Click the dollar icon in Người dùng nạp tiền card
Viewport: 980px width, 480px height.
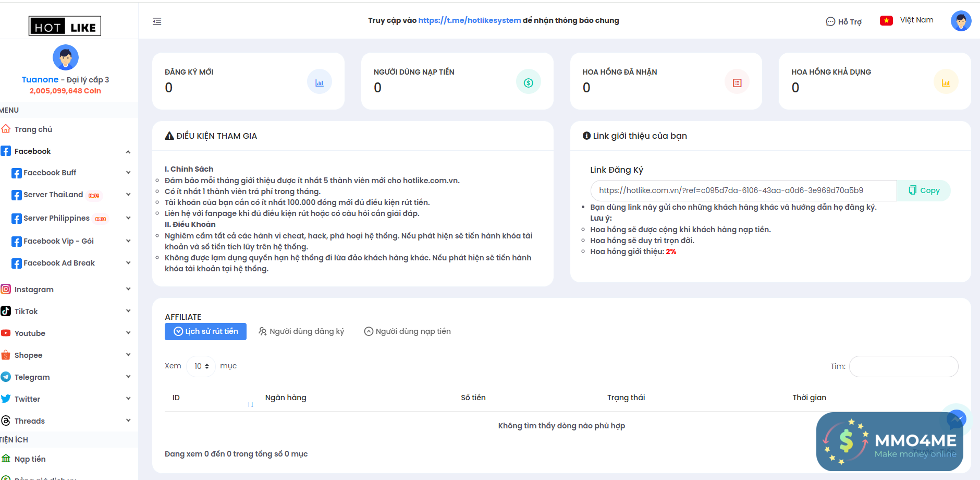click(528, 82)
